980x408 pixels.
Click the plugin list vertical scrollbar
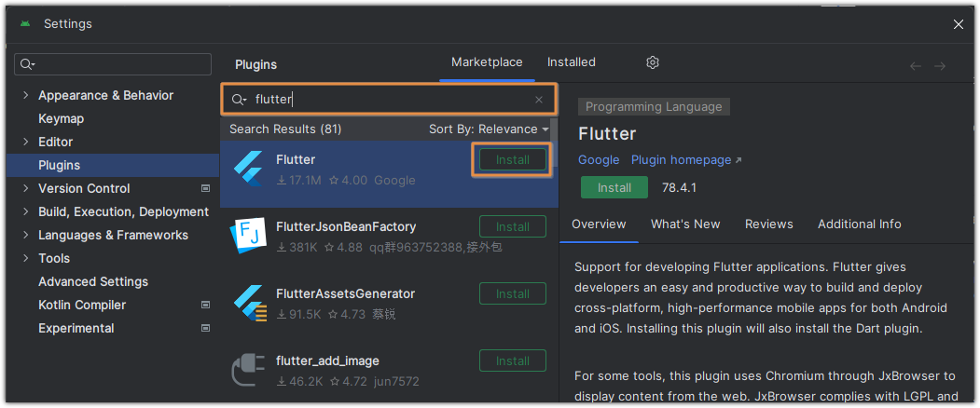click(x=554, y=143)
